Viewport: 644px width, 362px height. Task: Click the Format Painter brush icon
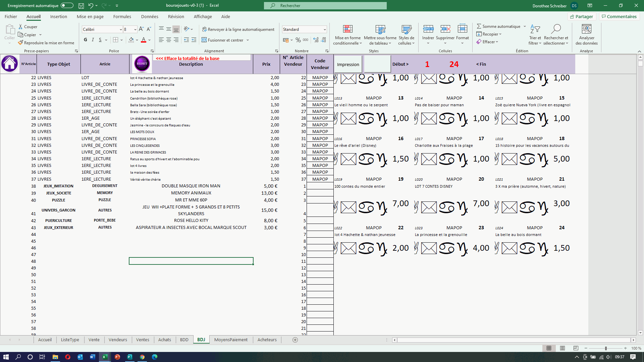21,43
